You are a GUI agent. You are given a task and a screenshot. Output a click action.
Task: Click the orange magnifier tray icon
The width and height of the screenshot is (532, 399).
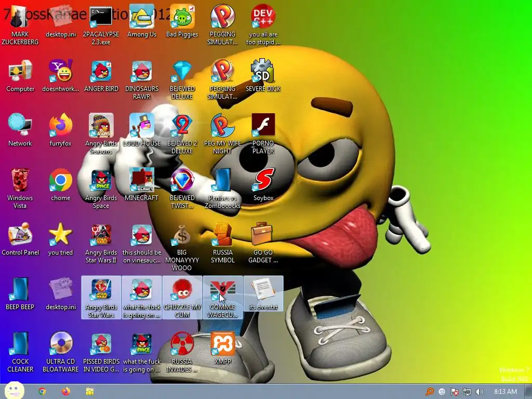point(430,392)
